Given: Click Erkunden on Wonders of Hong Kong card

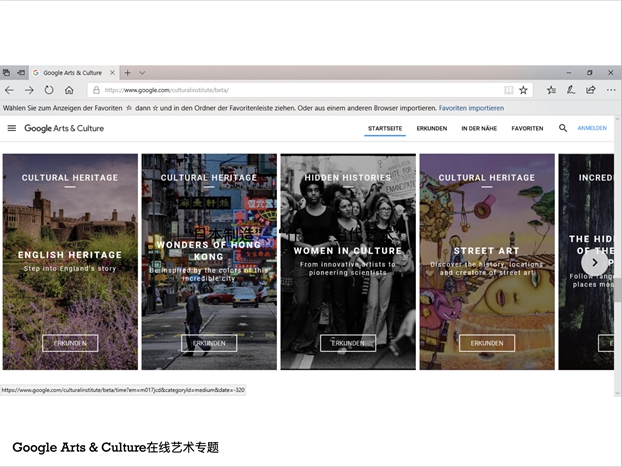Looking at the screenshot, I should [209, 343].
